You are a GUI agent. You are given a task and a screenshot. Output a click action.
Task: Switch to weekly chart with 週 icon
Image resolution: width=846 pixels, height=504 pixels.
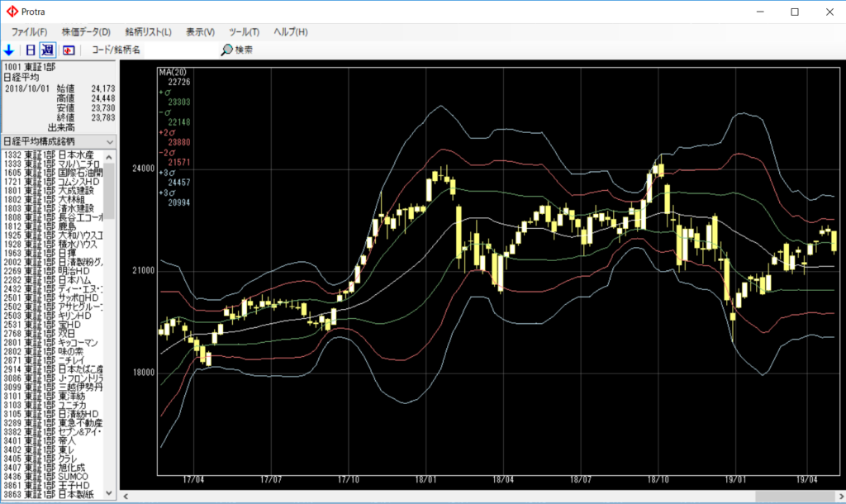(47, 50)
